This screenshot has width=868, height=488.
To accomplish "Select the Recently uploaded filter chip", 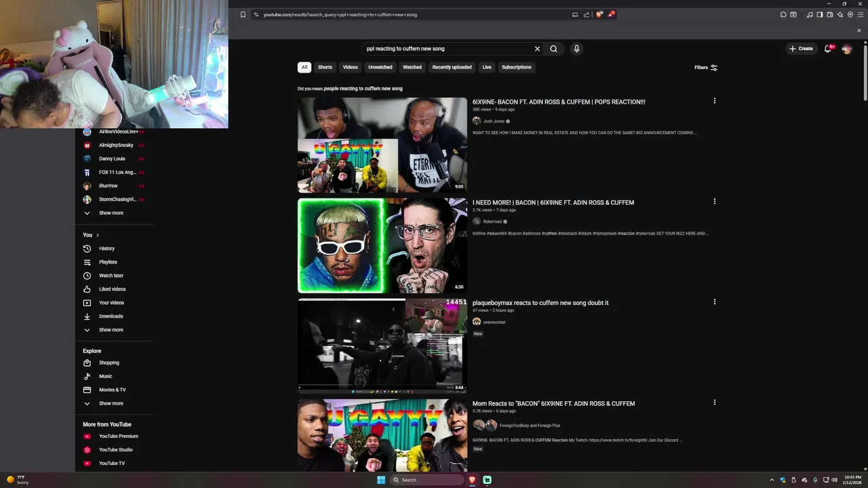I will (x=452, y=67).
